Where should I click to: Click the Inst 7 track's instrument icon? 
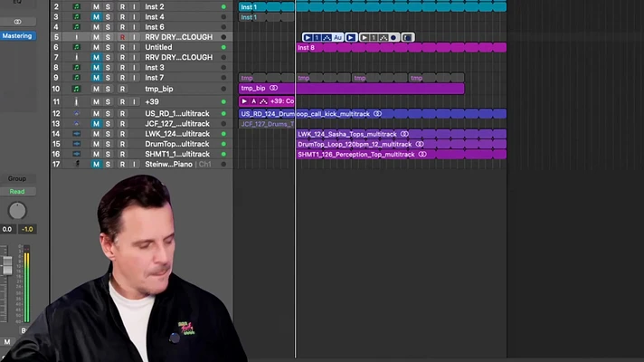[x=76, y=77]
